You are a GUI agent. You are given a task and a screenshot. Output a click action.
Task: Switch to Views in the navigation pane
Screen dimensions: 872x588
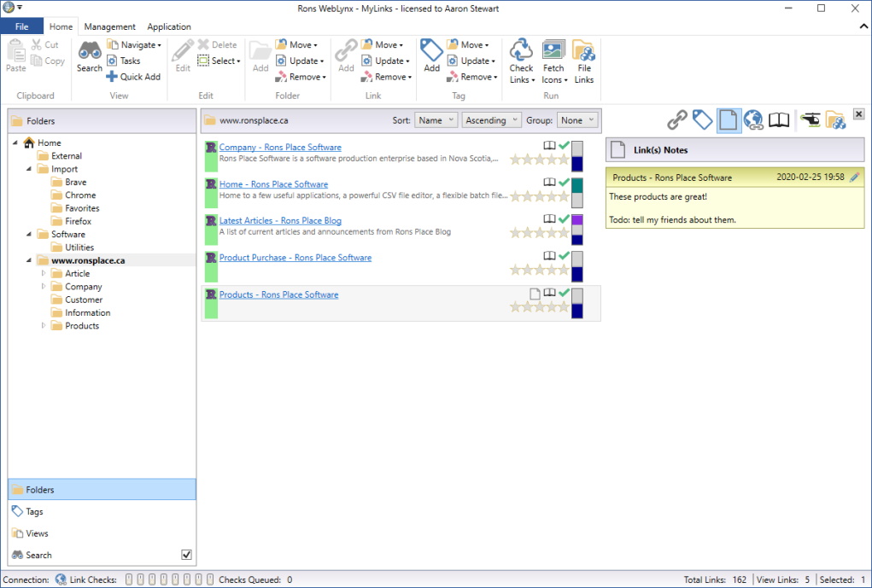pyautogui.click(x=102, y=533)
